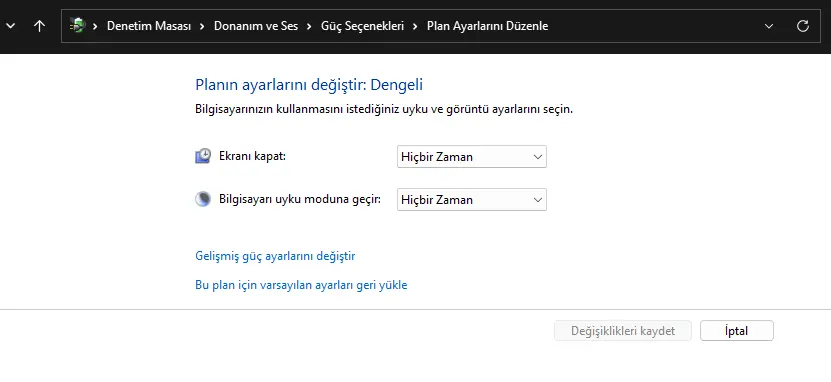Click the moon sleep icon

pyautogui.click(x=203, y=199)
